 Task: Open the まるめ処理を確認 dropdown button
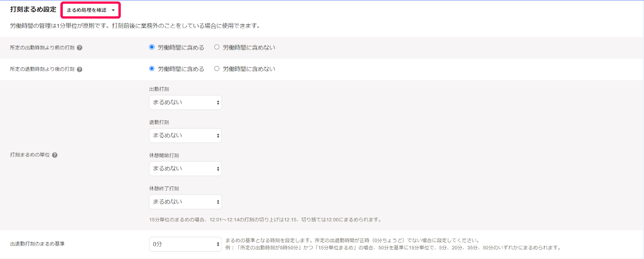point(91,10)
